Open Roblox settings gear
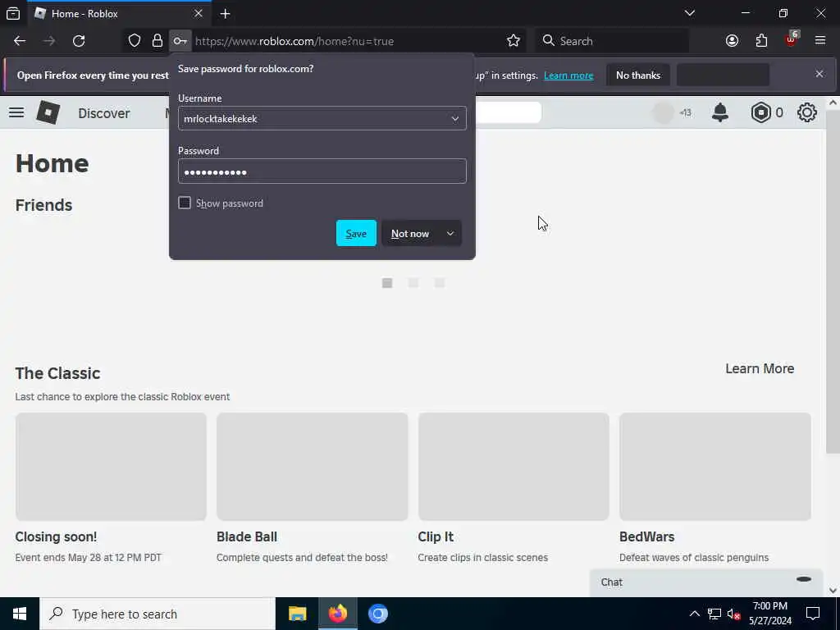This screenshot has height=630, width=840. coord(807,112)
